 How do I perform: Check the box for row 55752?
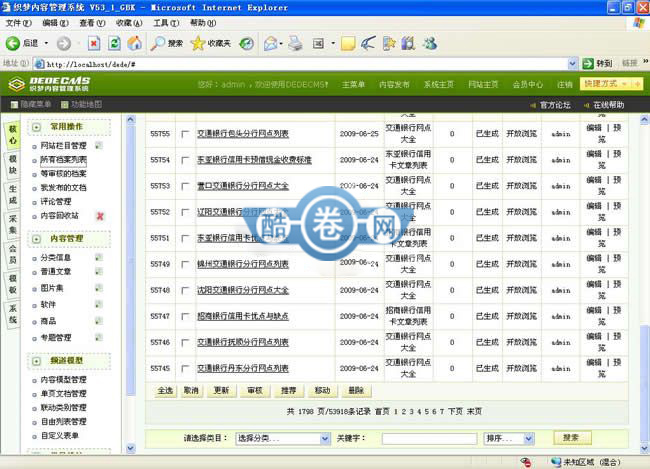tap(185, 212)
